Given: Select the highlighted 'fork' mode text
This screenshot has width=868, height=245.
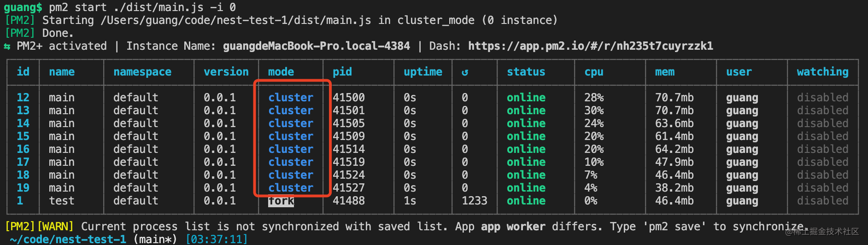Looking at the screenshot, I should 281,201.
